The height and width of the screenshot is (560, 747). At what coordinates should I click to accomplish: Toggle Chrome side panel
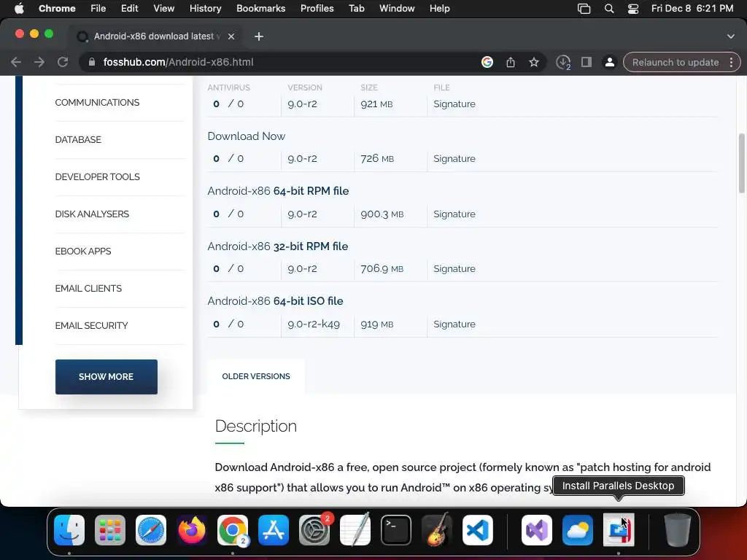587,62
